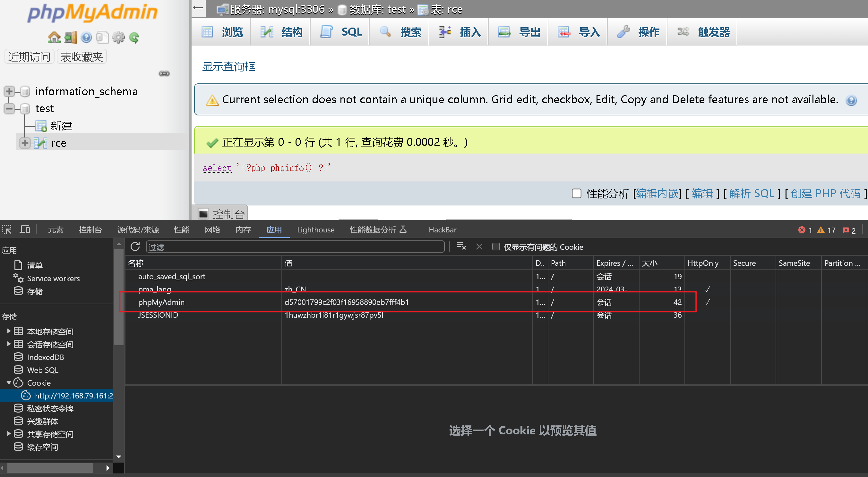Image resolution: width=868 pixels, height=477 pixels.
Task: Refresh cookies list in DevTools
Action: [x=135, y=247]
